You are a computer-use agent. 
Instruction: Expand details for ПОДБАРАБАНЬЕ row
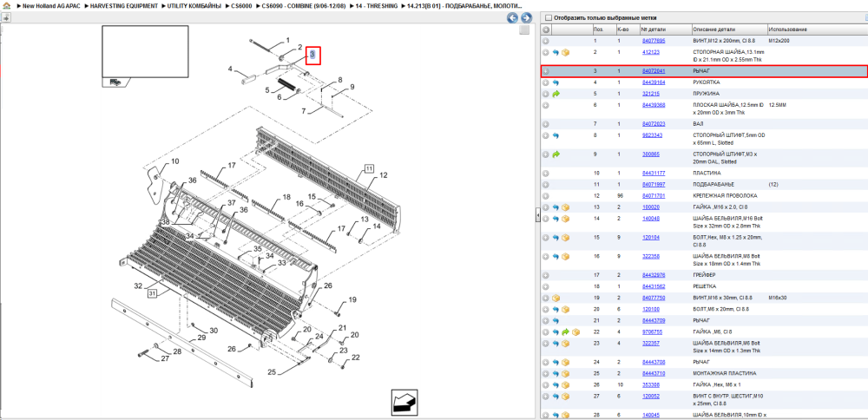click(x=546, y=184)
